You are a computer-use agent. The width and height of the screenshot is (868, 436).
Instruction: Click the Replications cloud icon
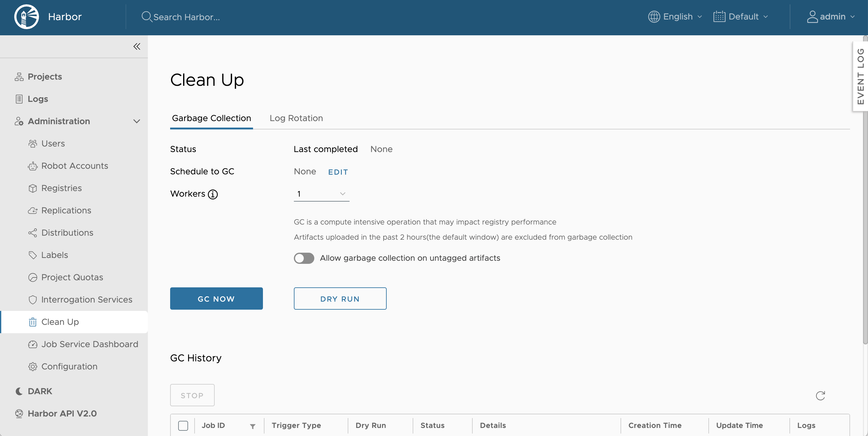pyautogui.click(x=33, y=210)
